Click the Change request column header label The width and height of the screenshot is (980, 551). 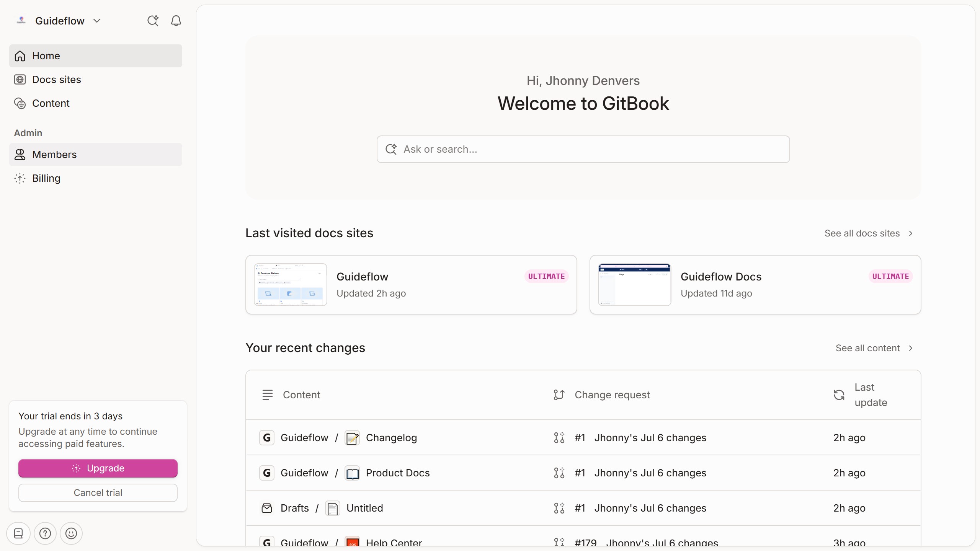(612, 395)
